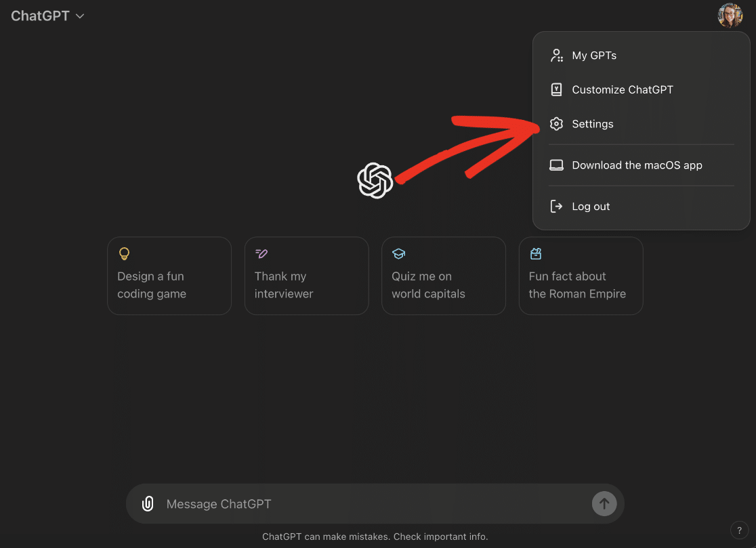The image size is (756, 548).
Task: Open Customize ChatGPT from the menu
Action: (x=622, y=89)
